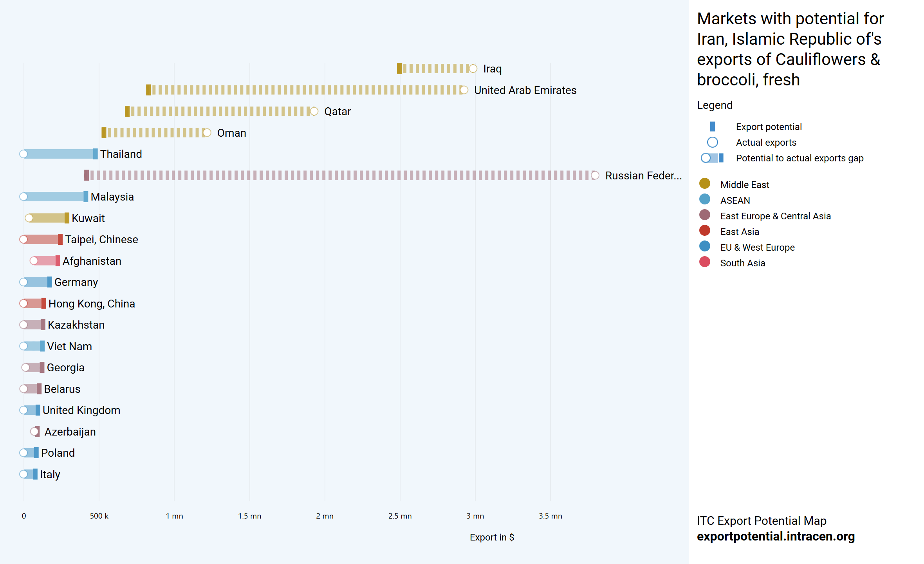
Task: Click the Thailand export potential bar
Action: click(95, 154)
